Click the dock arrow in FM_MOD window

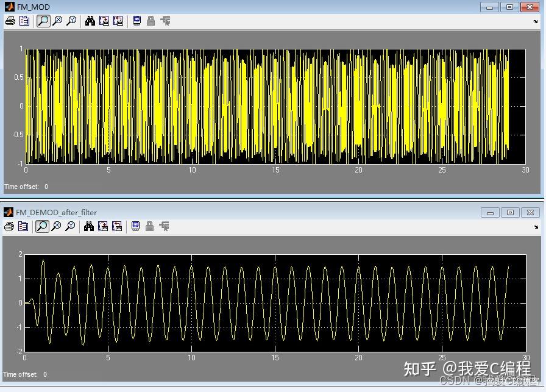536,21
